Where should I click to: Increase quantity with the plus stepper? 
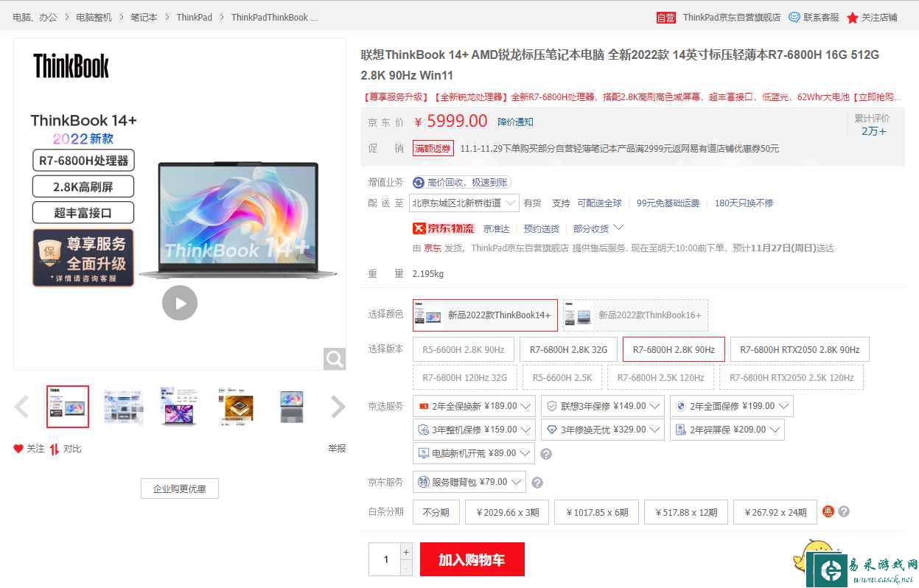(x=406, y=551)
